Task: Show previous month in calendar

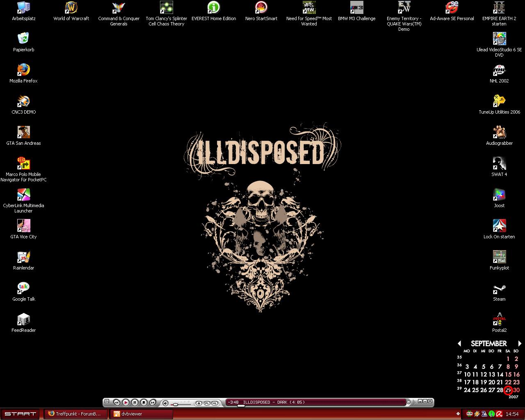Action: 459,343
